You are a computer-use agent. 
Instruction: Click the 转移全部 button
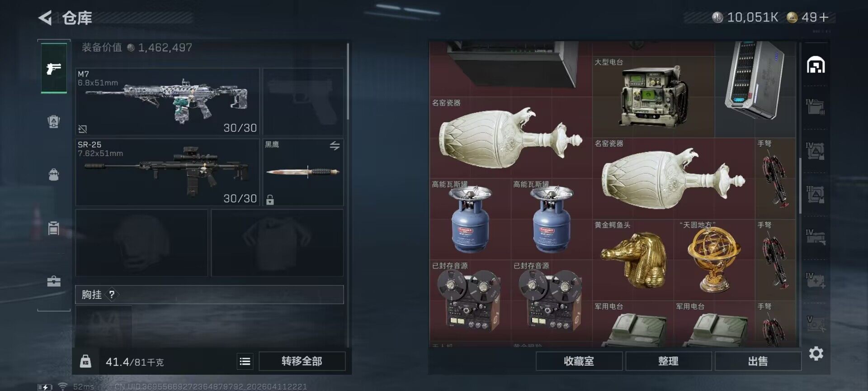[302, 361]
